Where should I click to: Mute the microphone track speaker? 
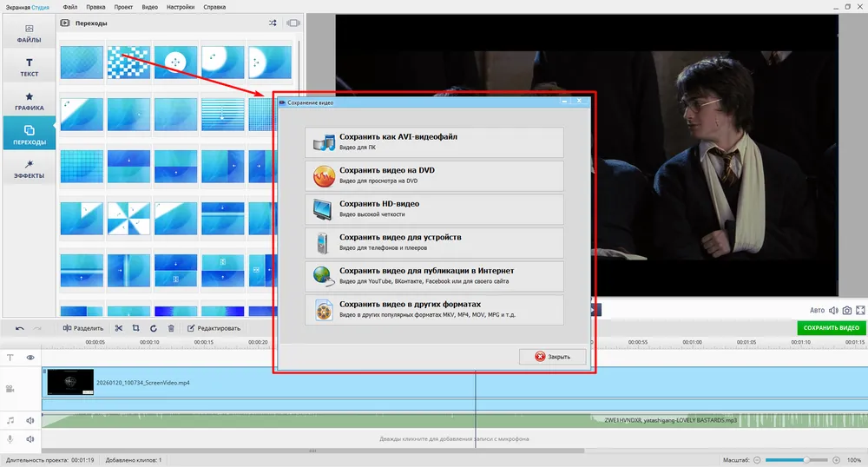pos(30,438)
